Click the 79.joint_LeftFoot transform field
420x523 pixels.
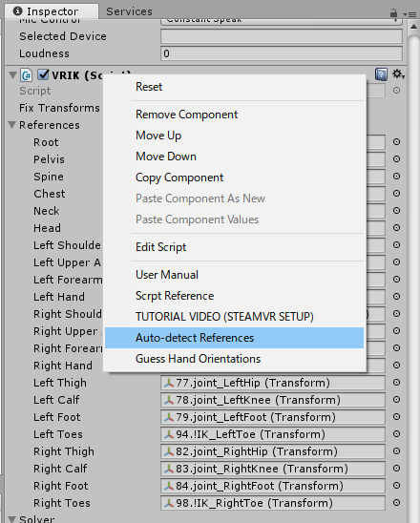pos(273,417)
